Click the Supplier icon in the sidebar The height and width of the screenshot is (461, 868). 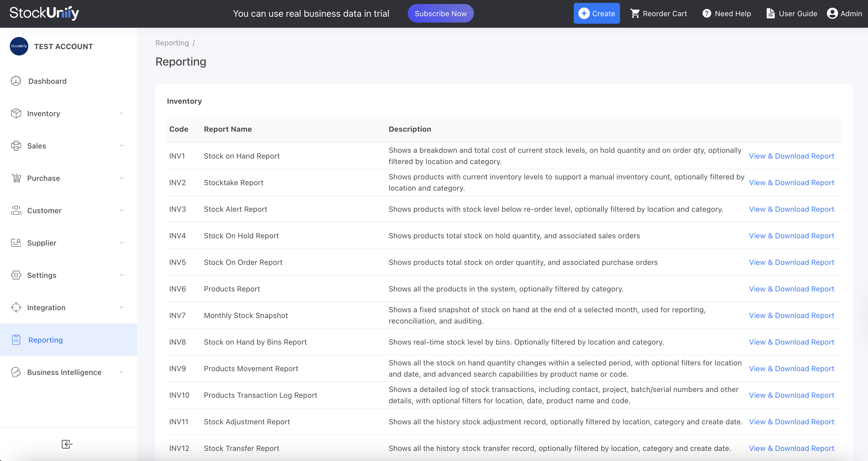click(16, 243)
